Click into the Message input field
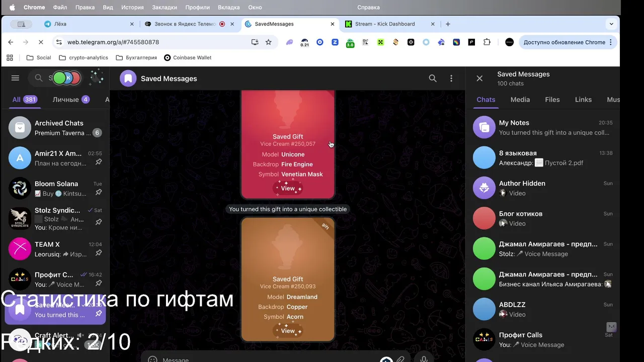644x362 pixels. click(272, 359)
